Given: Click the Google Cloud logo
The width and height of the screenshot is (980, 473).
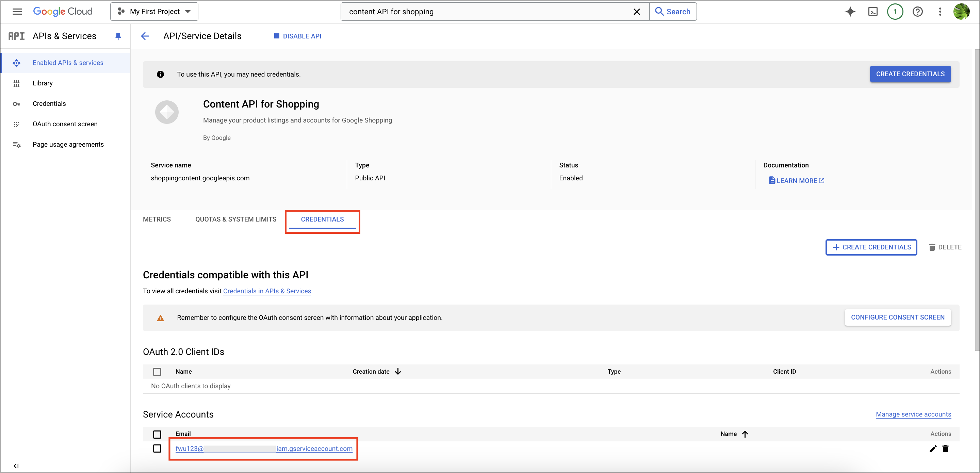Looking at the screenshot, I should pos(63,12).
